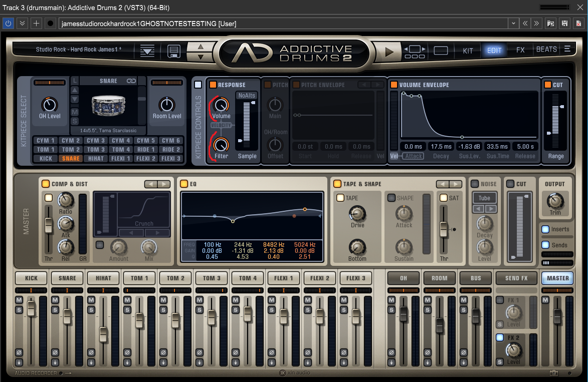The image size is (588, 382).
Task: Select previous TAPE & SHAPE preset arrow
Action: [x=443, y=184]
